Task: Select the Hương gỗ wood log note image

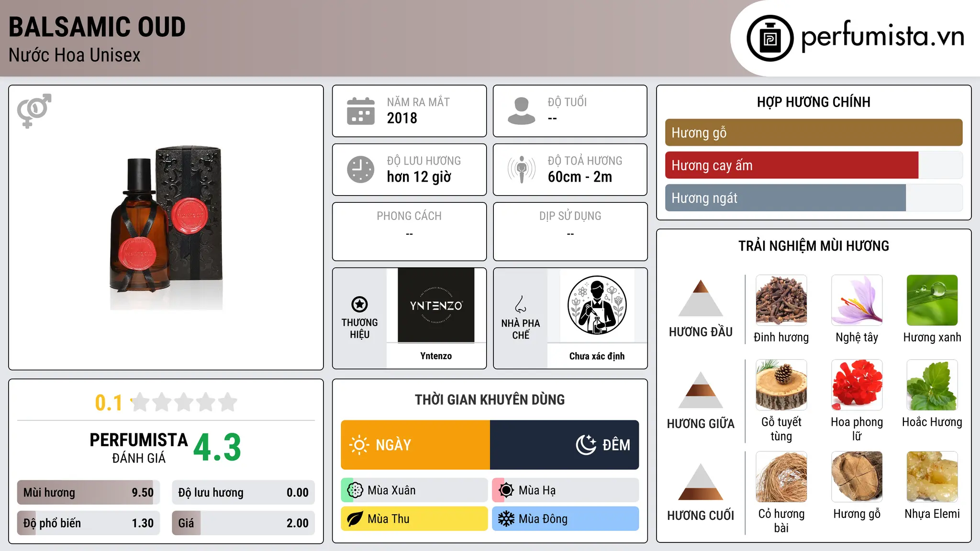Action: tap(857, 477)
